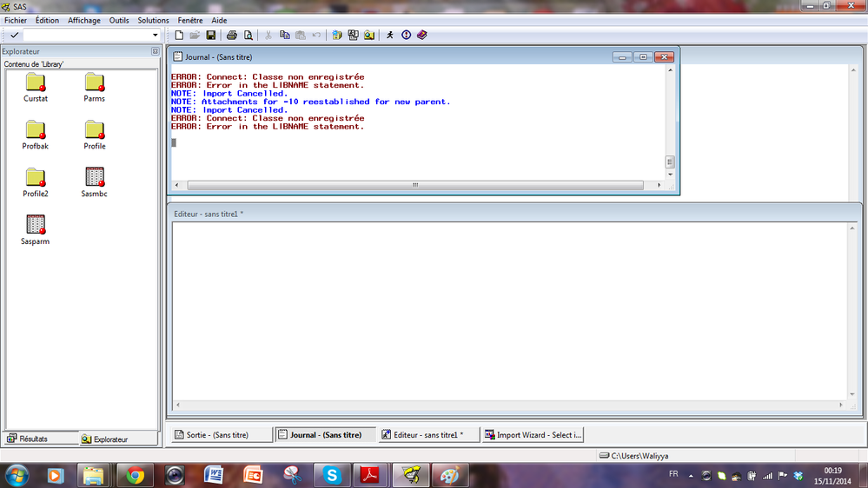Click the checkmark beside the command box
The height and width of the screenshot is (488, 868).
(x=15, y=35)
